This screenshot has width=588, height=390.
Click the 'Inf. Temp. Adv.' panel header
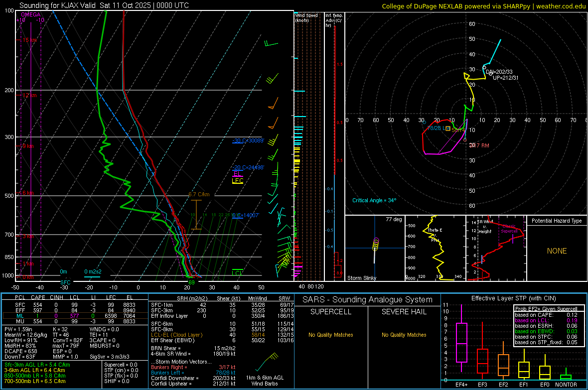(334, 20)
